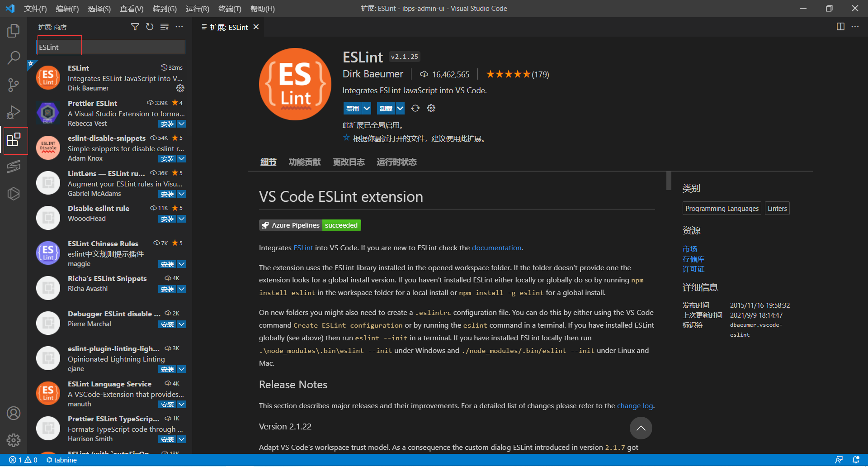Expand the uninstall (卸载) dropdown arrow

point(400,109)
